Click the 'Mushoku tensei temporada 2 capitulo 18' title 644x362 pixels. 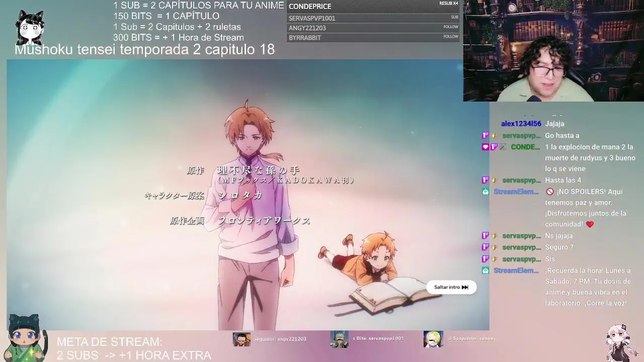[x=144, y=49]
